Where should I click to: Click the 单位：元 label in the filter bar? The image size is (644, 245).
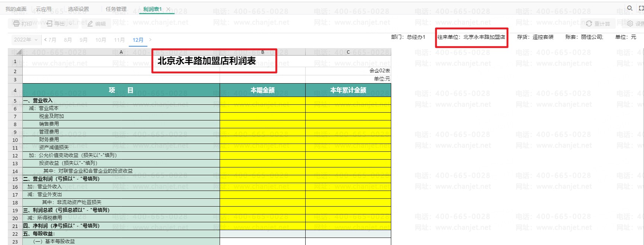tap(626, 37)
